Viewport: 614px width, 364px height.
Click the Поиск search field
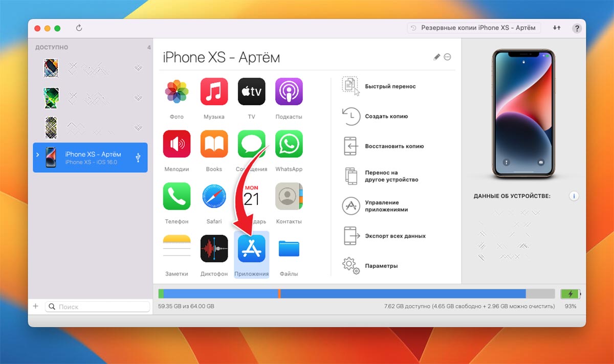click(x=97, y=307)
